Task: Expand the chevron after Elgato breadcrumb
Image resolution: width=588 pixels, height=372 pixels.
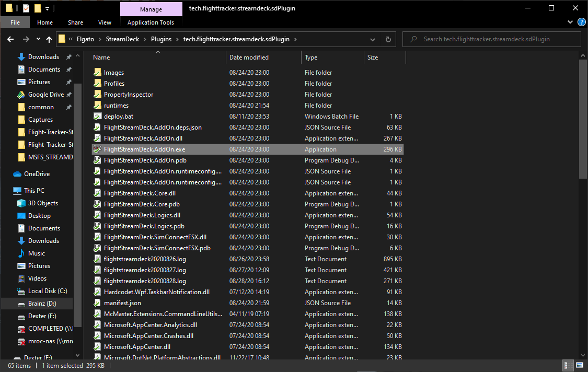Action: click(x=100, y=39)
